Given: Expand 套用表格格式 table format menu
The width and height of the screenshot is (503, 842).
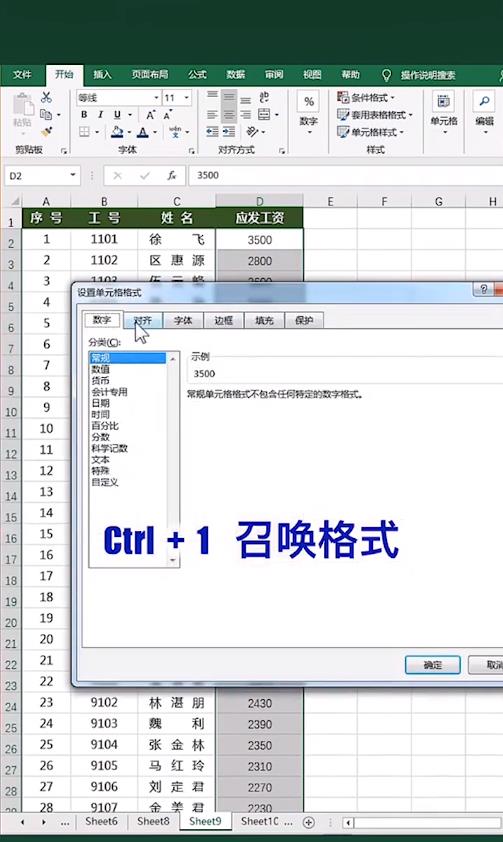Looking at the screenshot, I should [375, 114].
